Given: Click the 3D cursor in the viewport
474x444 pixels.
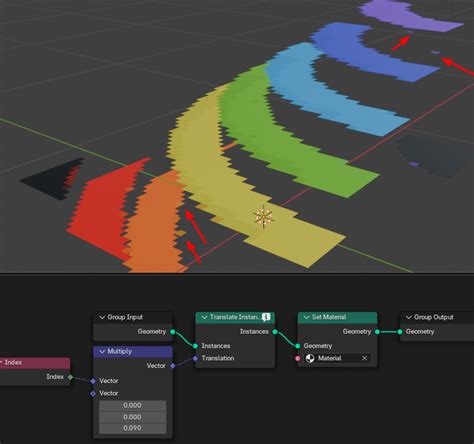Looking at the screenshot, I should coord(263,217).
